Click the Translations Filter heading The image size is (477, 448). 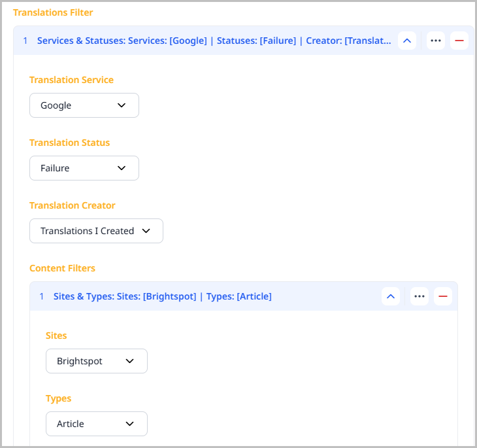click(53, 12)
